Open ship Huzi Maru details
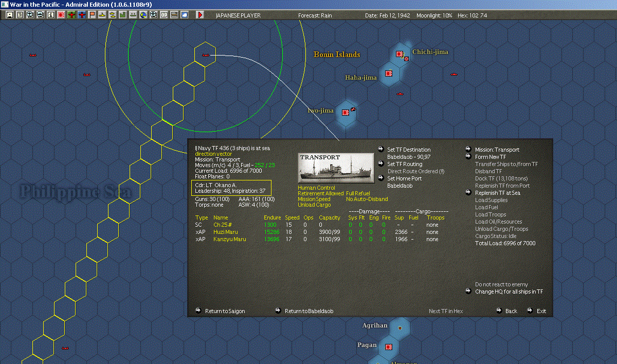The height and width of the screenshot is (364, 617). (x=225, y=232)
